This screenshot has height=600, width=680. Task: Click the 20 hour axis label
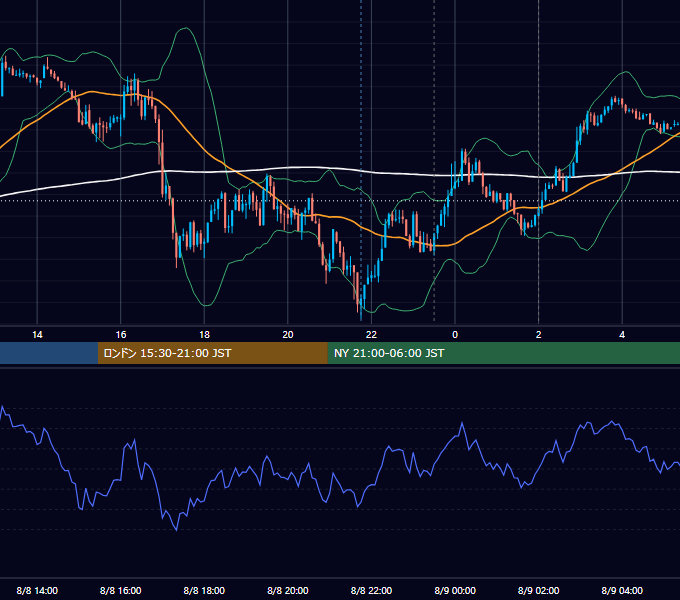288,335
